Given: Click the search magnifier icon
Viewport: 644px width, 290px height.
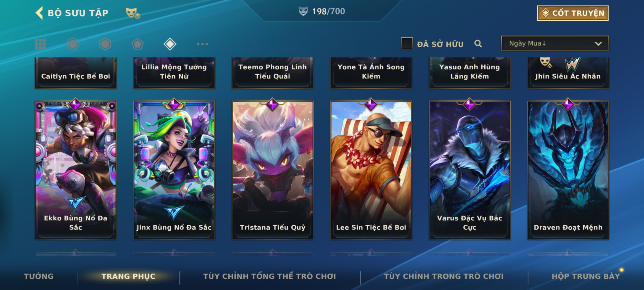Looking at the screenshot, I should pos(478,44).
